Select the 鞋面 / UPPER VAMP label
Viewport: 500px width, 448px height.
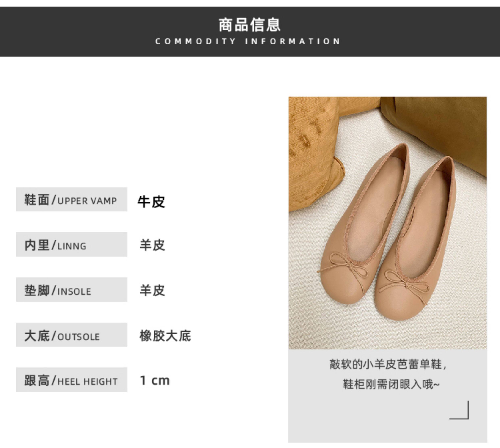click(x=72, y=199)
